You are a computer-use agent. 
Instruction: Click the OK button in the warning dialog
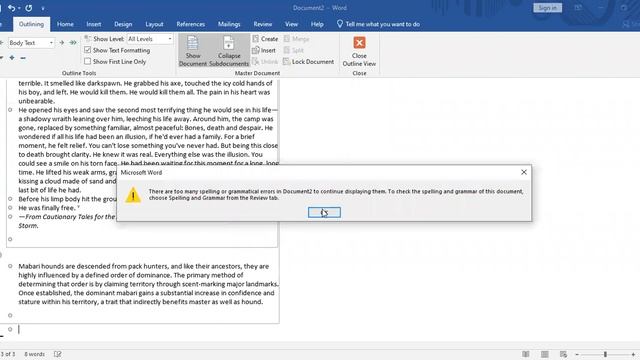(324, 212)
